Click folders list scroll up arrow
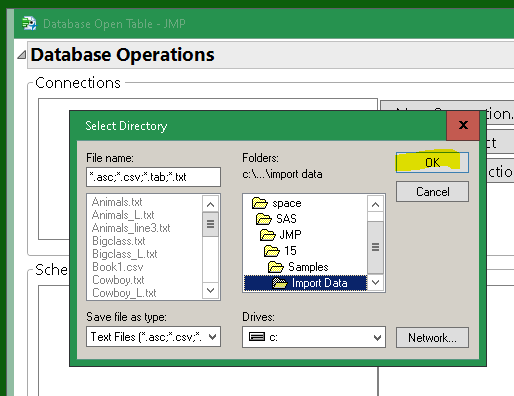Viewport: 514px width, 396px height. click(x=375, y=204)
